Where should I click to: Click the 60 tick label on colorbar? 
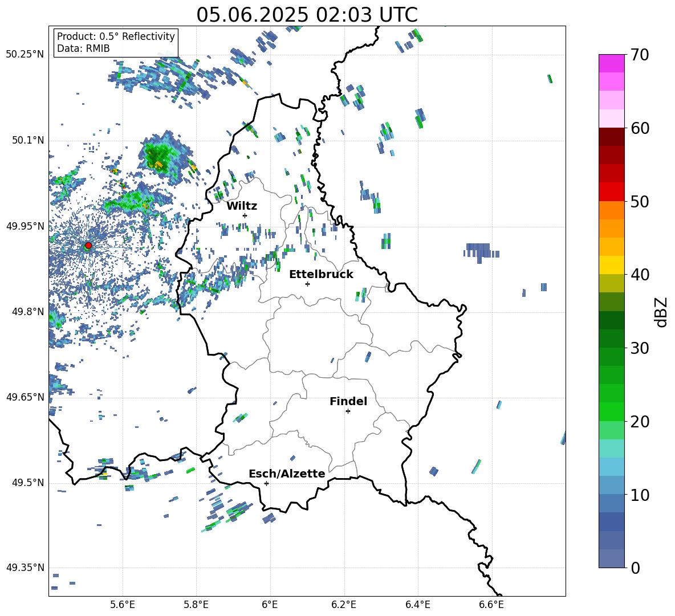click(x=640, y=128)
